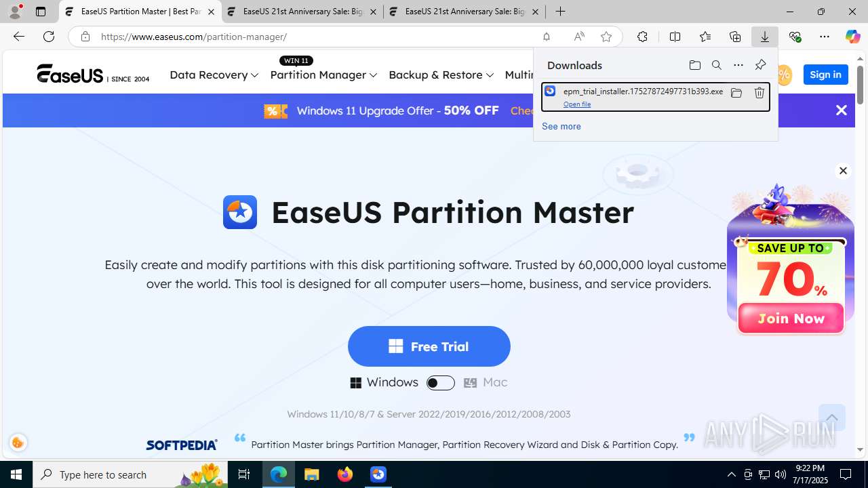Open Browser essentials icon
This screenshot has height=488, width=868.
coord(795,37)
